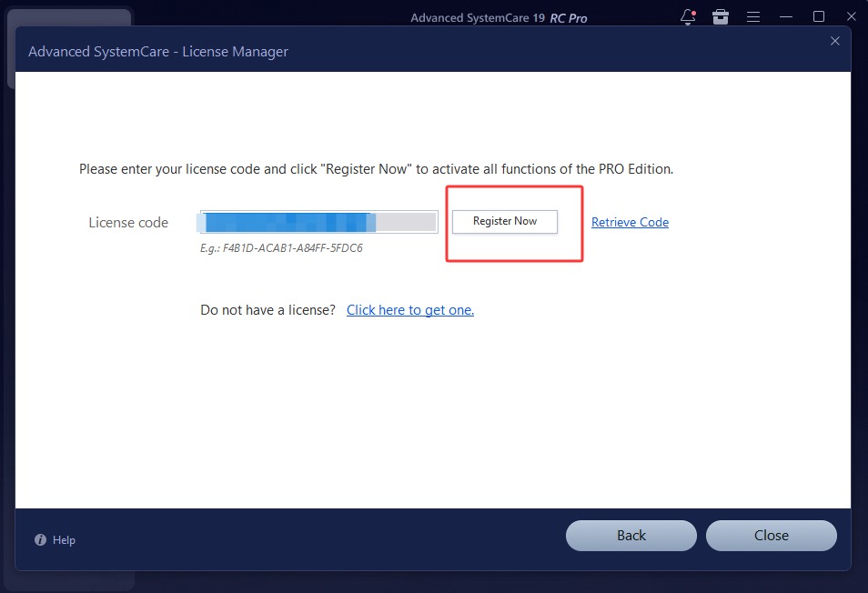Click the example code F4B1D-ACAB1 text
Image resolution: width=868 pixels, height=593 pixels.
[x=281, y=247]
